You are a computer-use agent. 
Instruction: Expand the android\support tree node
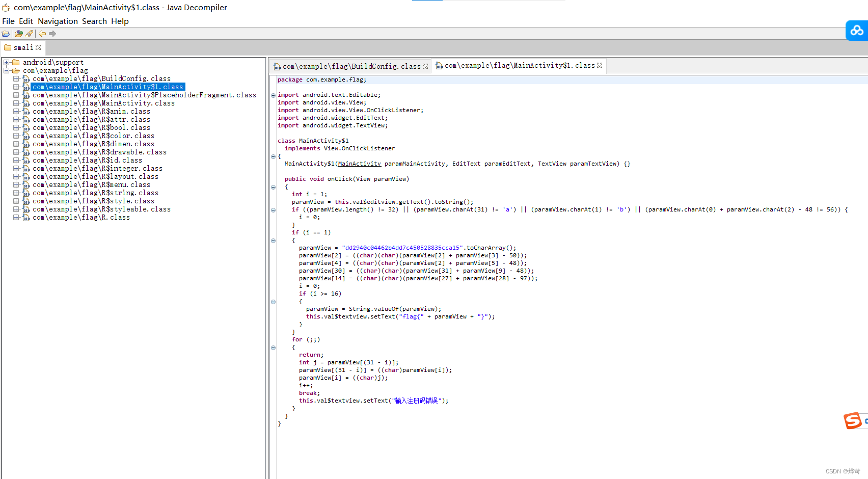[7, 62]
